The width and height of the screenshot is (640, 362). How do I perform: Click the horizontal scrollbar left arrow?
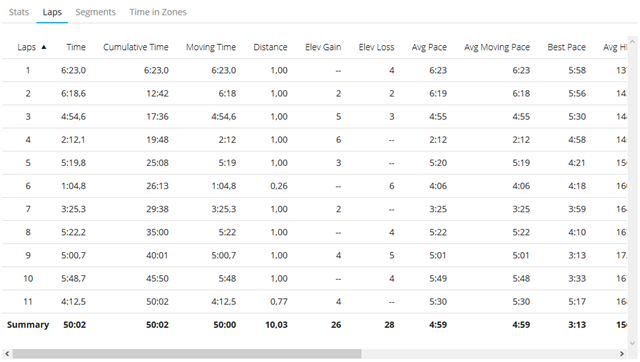click(x=7, y=353)
